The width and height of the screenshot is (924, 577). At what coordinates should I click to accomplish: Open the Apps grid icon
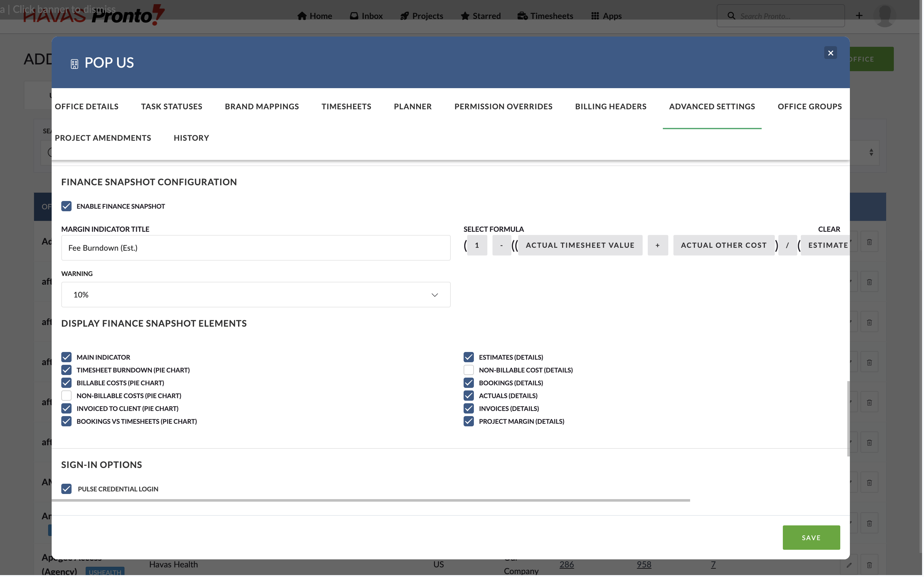(596, 16)
